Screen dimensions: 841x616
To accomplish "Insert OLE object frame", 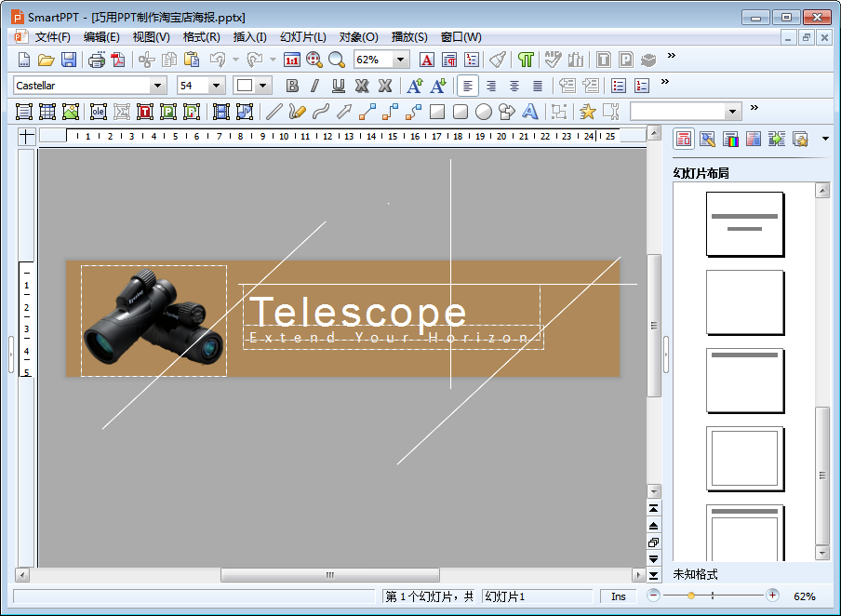I will click(99, 112).
